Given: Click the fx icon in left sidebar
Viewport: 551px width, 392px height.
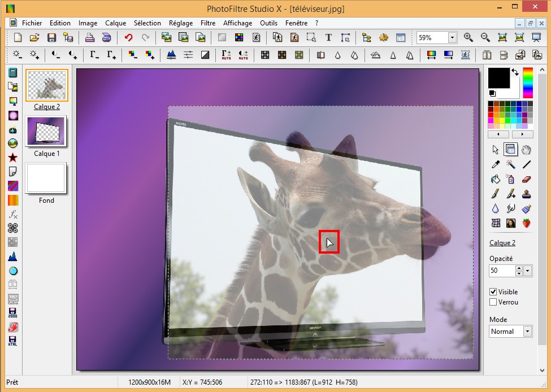Looking at the screenshot, I should 12,214.
